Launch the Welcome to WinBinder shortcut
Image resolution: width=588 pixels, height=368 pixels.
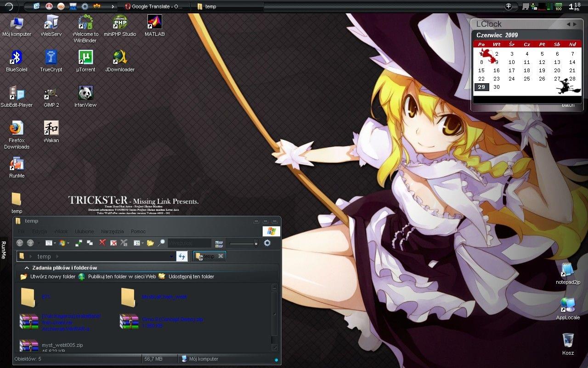tap(85, 29)
